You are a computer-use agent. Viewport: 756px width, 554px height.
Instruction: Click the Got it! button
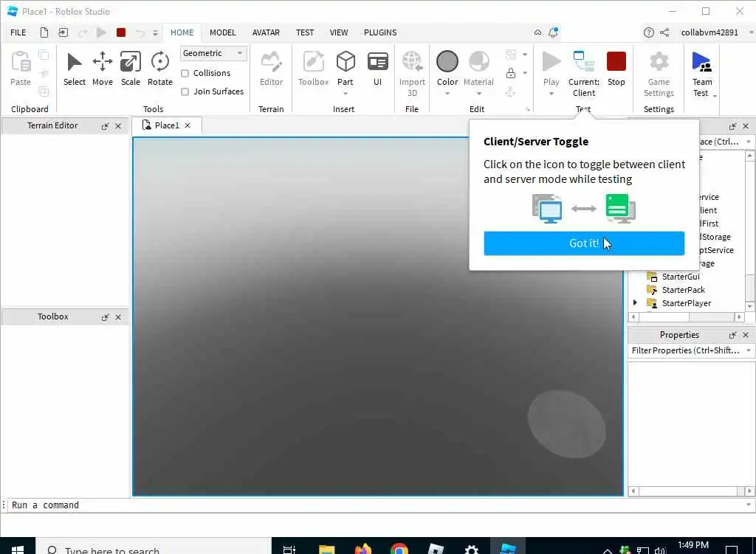pyautogui.click(x=584, y=243)
